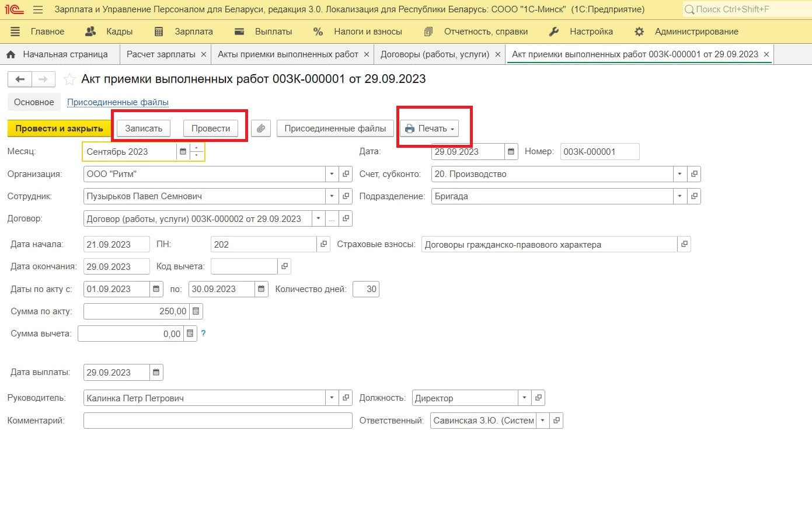Expand the Должность dropdown

tap(524, 398)
